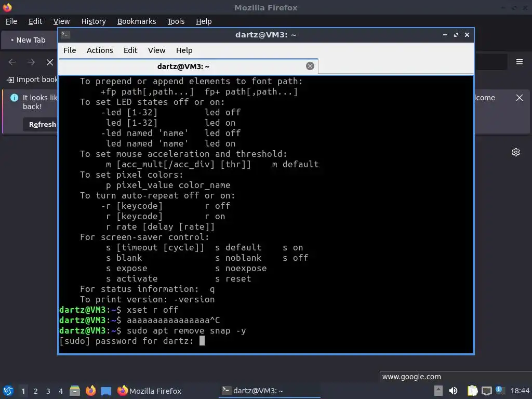
Task: Stop page loading in Firefox
Action: click(50, 62)
